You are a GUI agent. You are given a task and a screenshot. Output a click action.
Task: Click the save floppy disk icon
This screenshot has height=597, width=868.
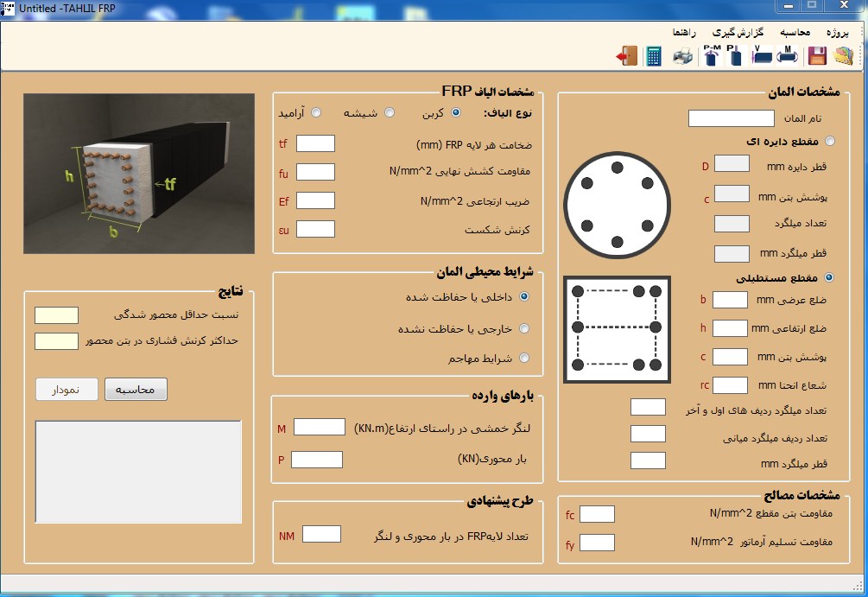tap(816, 57)
